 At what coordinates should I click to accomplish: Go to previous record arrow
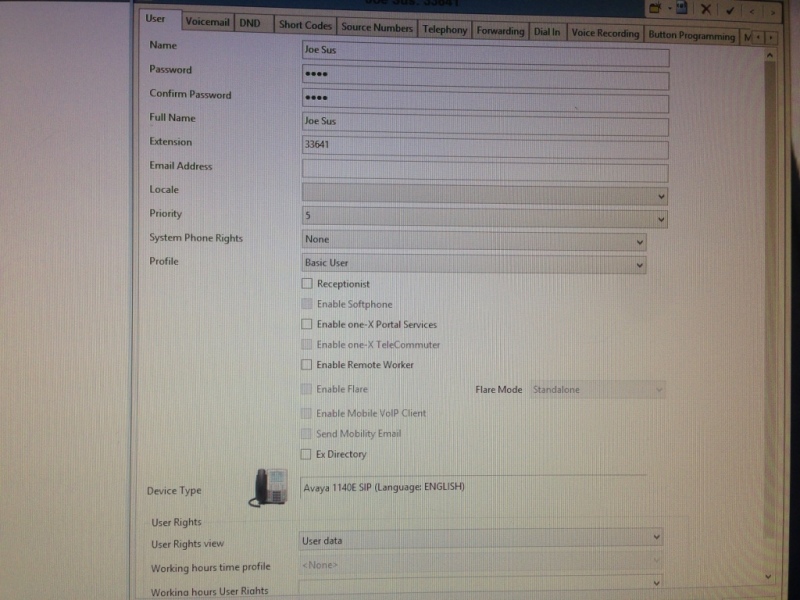pos(752,11)
